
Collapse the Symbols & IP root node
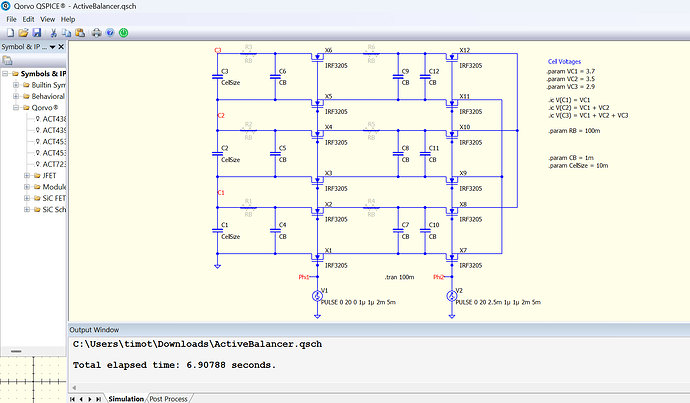tap(5, 73)
